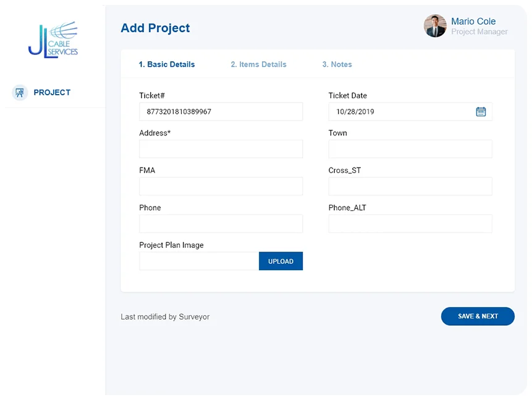This screenshot has width=532, height=400.
Task: Click the Mario Cole profile name
Action: point(473,22)
